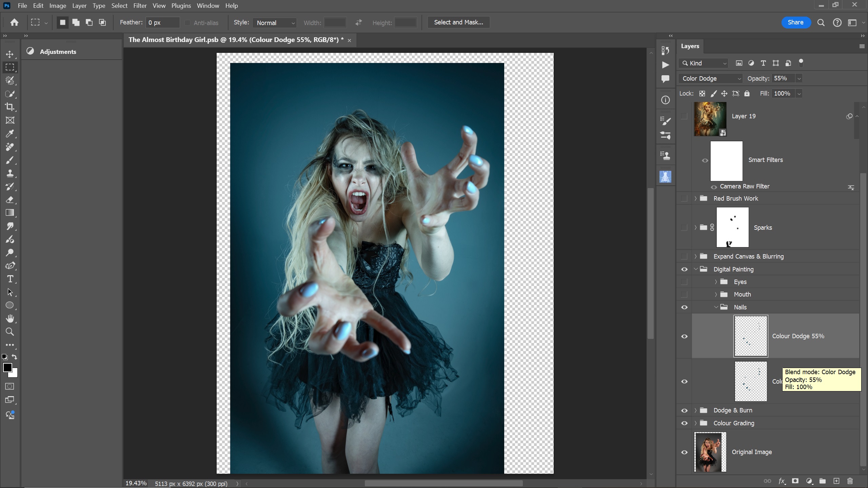868x488 pixels.
Task: Click the Create new layer icon
Action: (836, 481)
